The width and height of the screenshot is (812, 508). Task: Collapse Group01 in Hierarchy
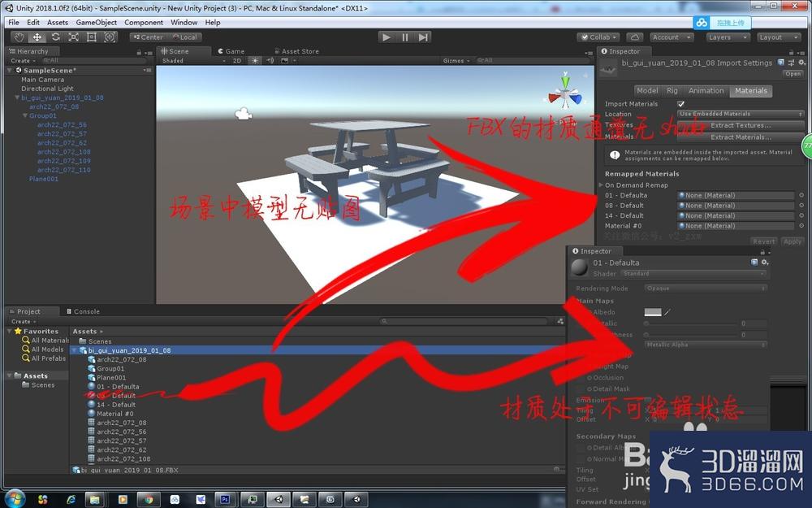[x=25, y=115]
